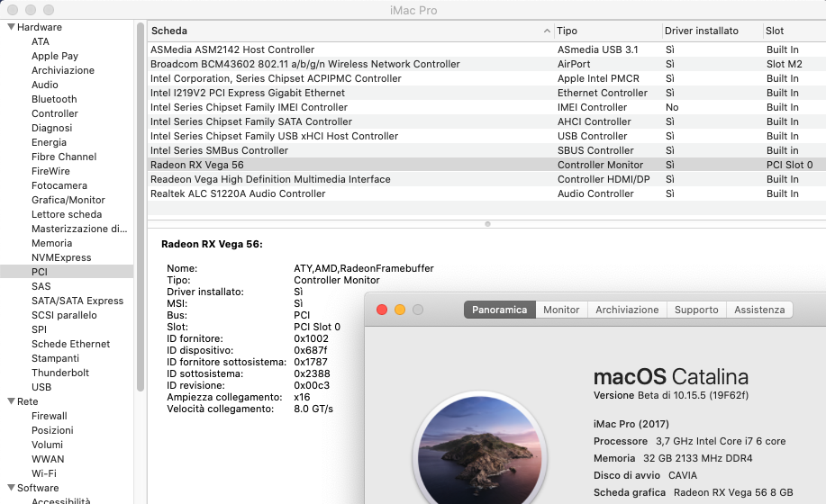Select Lettore scheda in the sidebar
This screenshot has width=826, height=504.
coord(67,214)
